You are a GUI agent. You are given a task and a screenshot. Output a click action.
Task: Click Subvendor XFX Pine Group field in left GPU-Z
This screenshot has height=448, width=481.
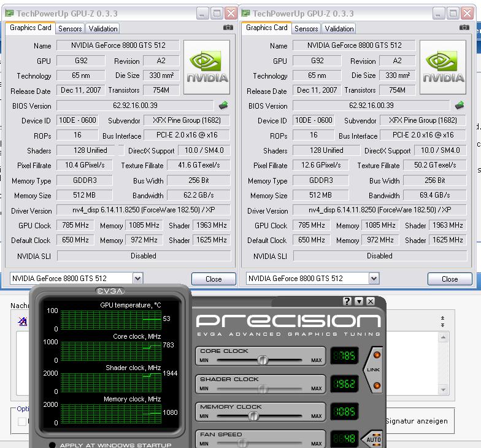point(187,120)
